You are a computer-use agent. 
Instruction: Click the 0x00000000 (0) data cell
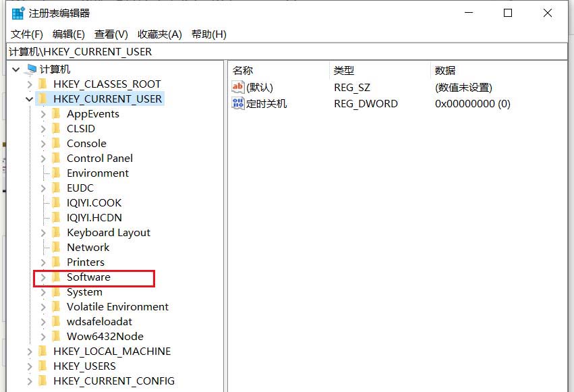tap(473, 104)
